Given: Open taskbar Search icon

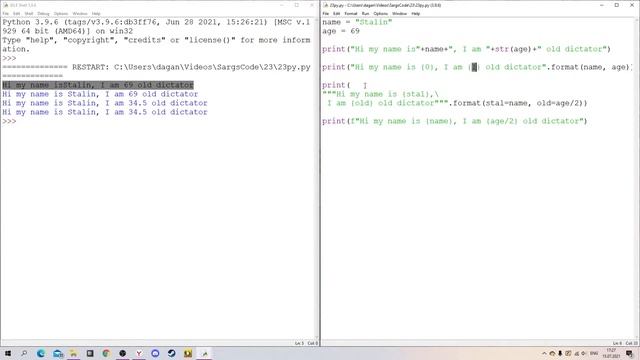Looking at the screenshot, I should pos(24,353).
